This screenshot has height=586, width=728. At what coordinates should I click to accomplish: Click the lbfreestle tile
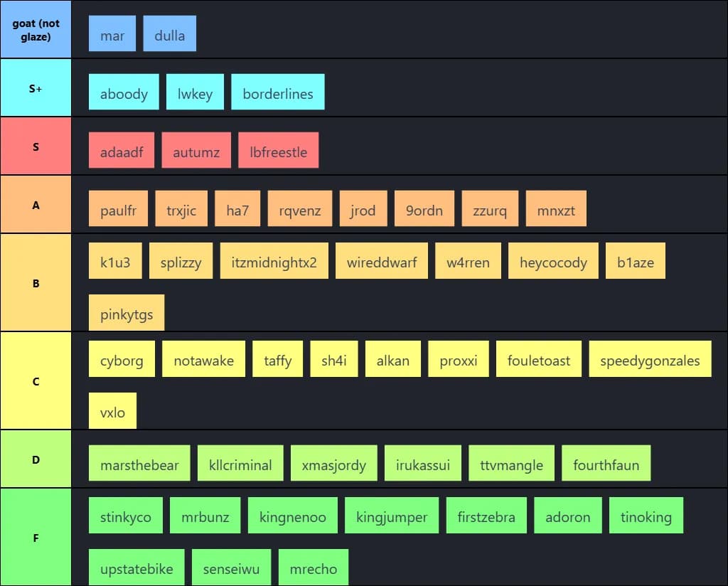click(x=278, y=150)
